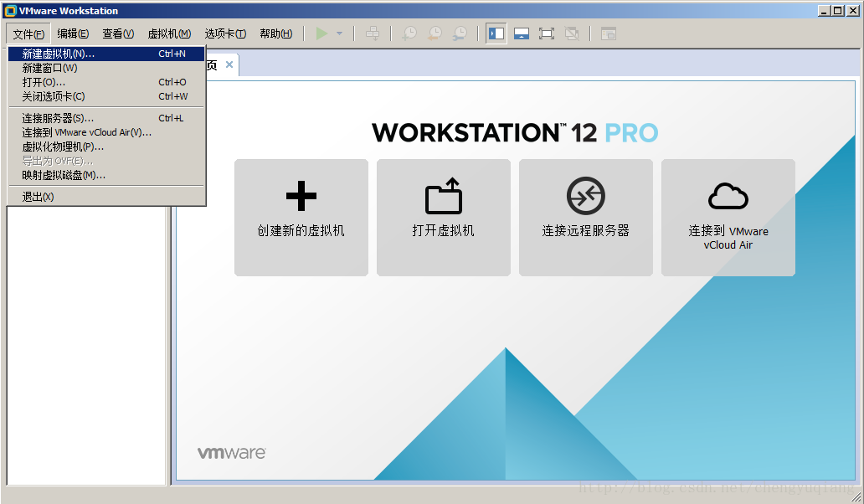Viewport: 864px width, 504px height.
Task: Select 虚拟化物理机(P)... menu entry
Action: click(105, 147)
